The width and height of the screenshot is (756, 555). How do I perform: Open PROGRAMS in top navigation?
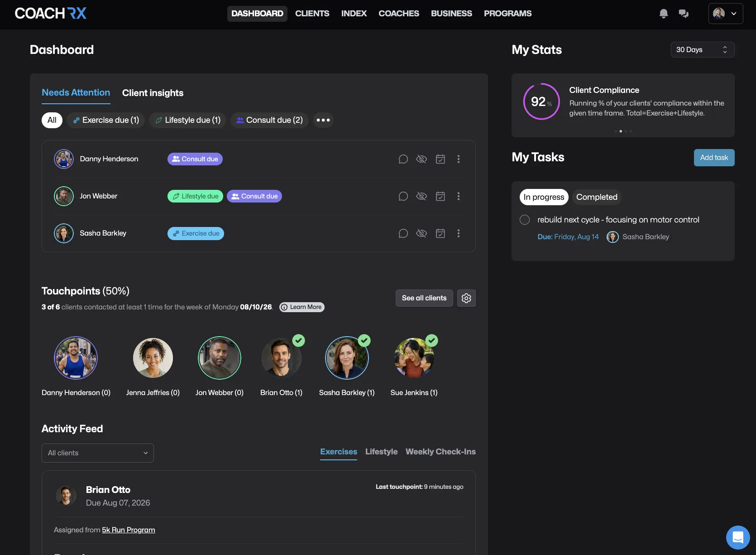[x=508, y=14]
